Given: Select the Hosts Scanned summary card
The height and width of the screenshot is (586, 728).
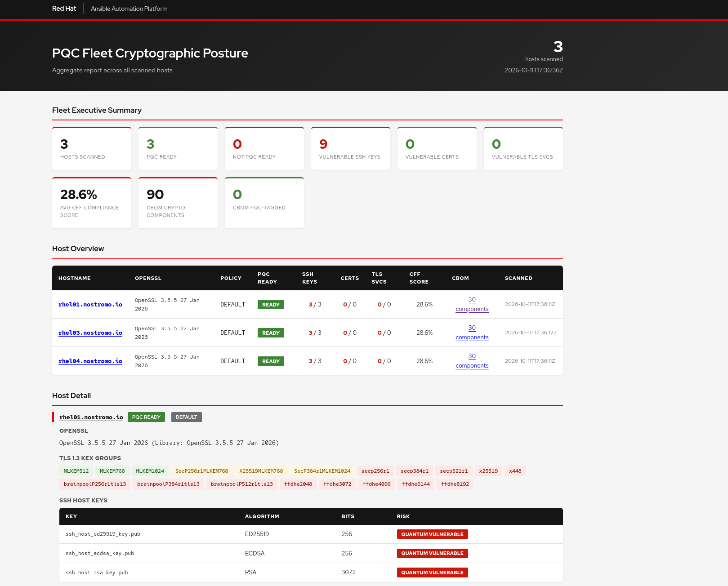Looking at the screenshot, I should (x=92, y=148).
